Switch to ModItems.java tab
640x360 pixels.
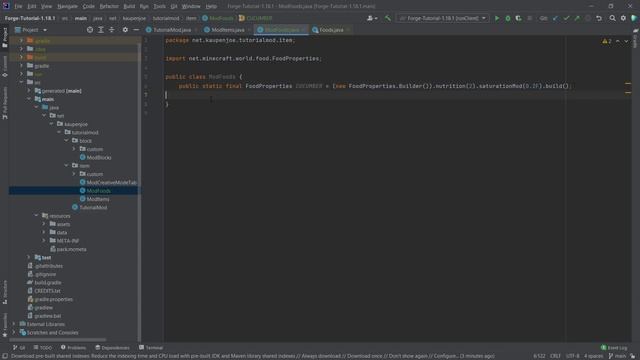228,30
